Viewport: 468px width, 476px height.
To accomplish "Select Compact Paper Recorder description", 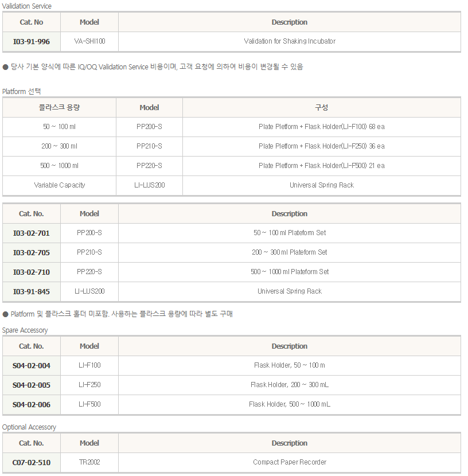I will click(290, 462).
